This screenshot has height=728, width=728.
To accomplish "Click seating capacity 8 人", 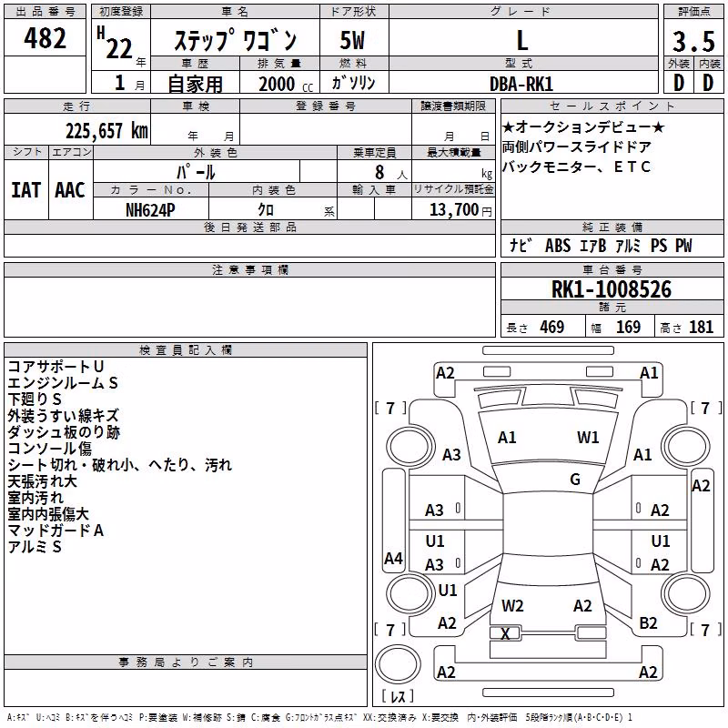I will [391, 173].
